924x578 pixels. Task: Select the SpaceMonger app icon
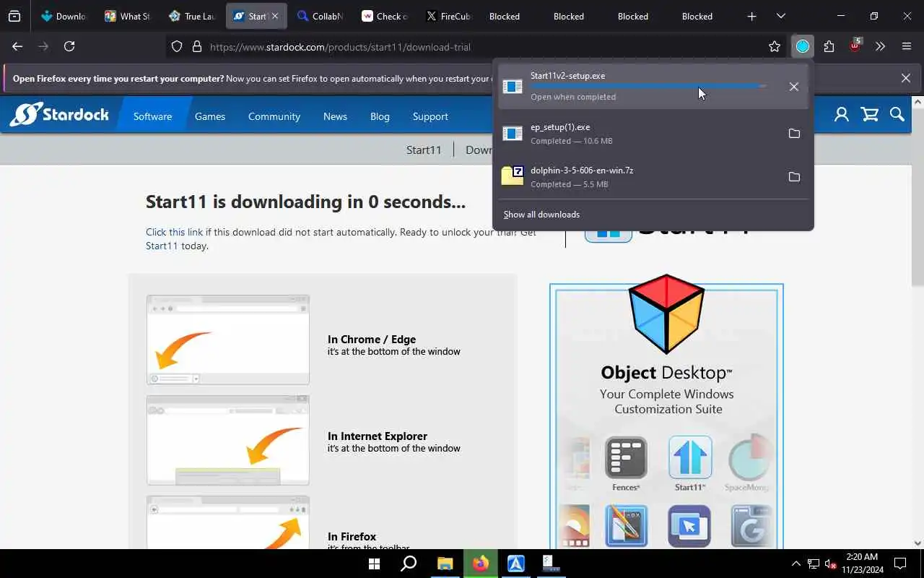tap(748, 458)
